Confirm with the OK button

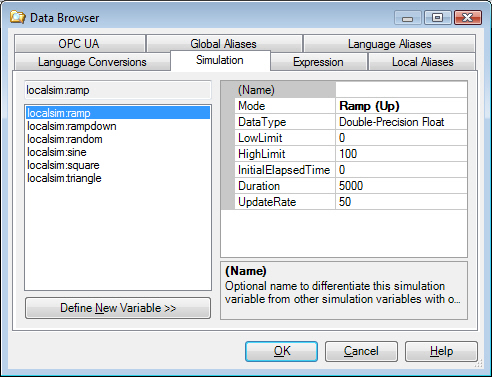pos(281,351)
